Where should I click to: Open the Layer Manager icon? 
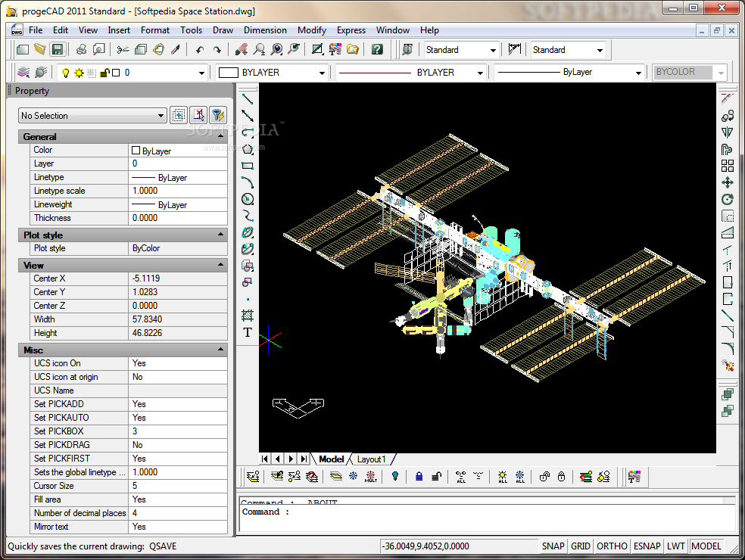coord(23,73)
